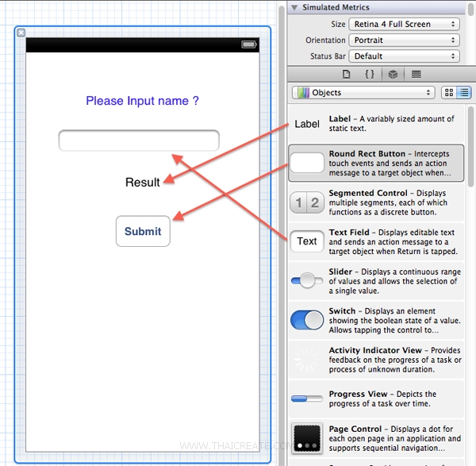This screenshot has height=466, width=476.
Task: Switch library to icon grid view
Action: pyautogui.click(x=449, y=92)
